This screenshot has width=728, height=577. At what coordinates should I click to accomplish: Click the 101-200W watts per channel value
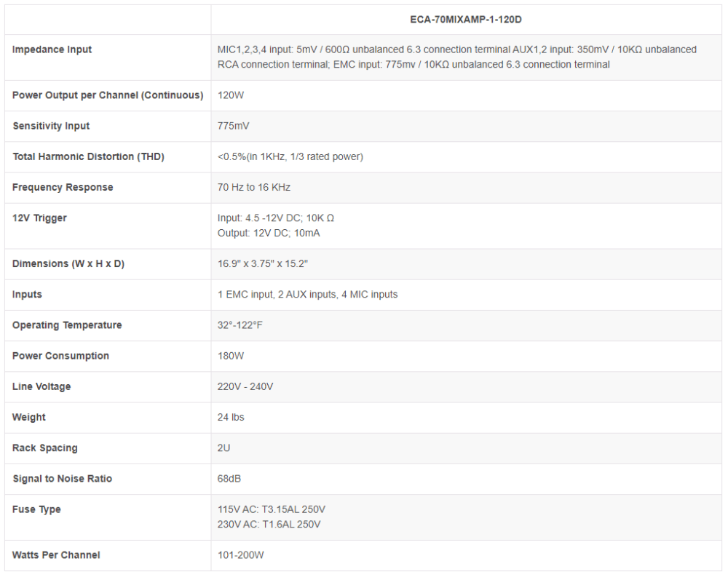(240, 555)
